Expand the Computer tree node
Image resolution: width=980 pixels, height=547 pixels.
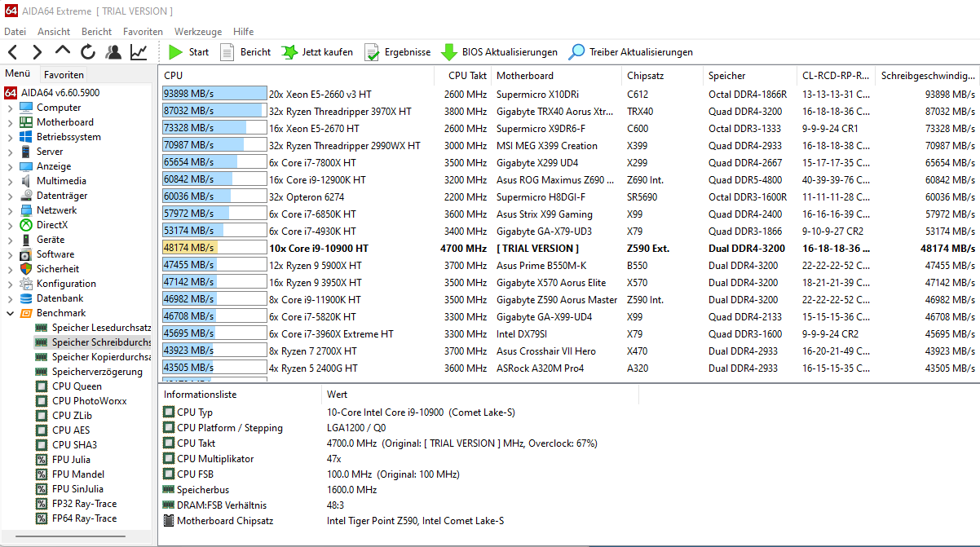click(10, 108)
